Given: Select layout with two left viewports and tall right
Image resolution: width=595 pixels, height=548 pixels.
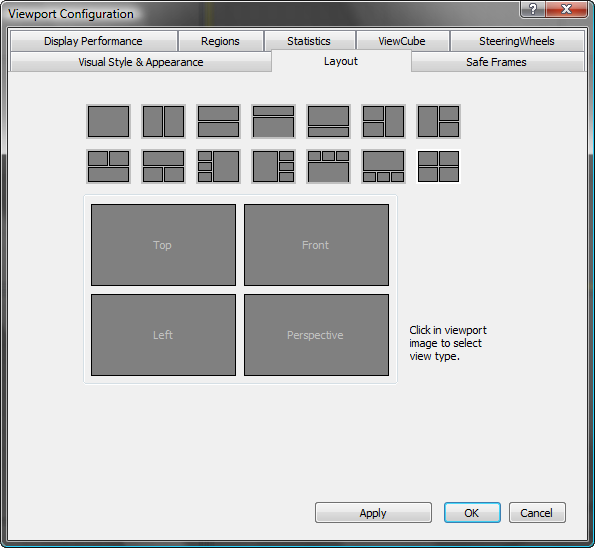Looking at the screenshot, I should tap(384, 121).
